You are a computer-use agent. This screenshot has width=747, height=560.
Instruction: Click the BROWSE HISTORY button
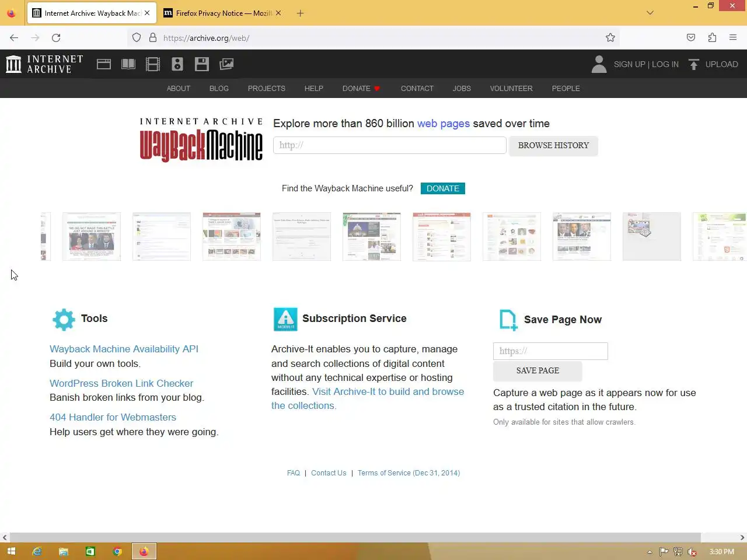[x=554, y=146]
